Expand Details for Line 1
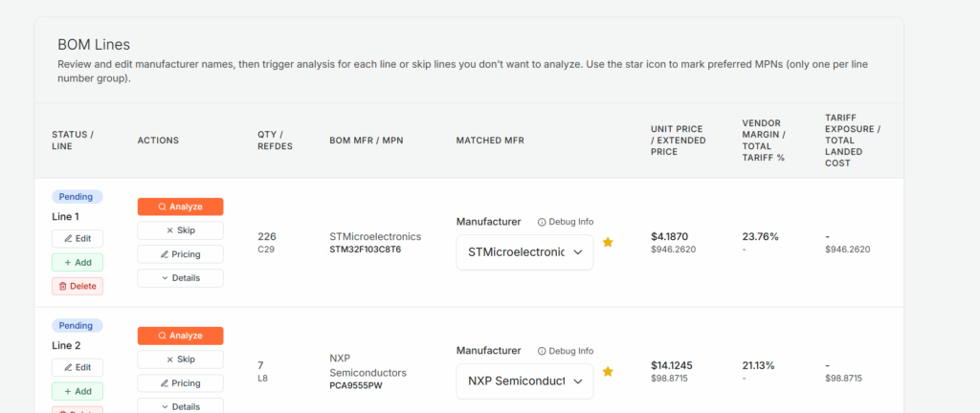Image resolution: width=980 pixels, height=413 pixels. (180, 278)
